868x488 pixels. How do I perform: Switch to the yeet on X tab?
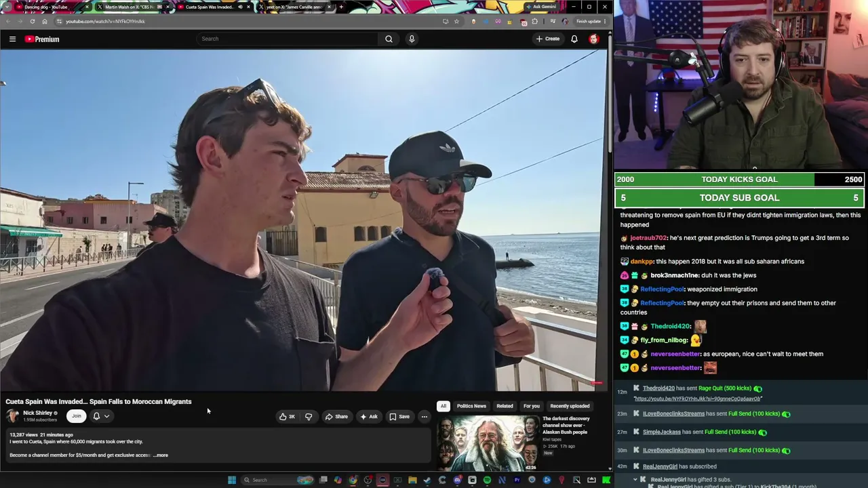tap(294, 7)
